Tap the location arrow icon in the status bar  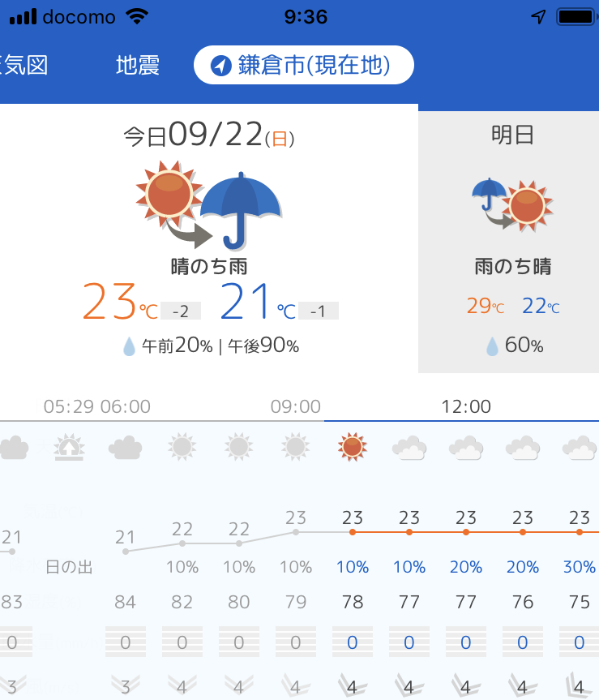(538, 17)
